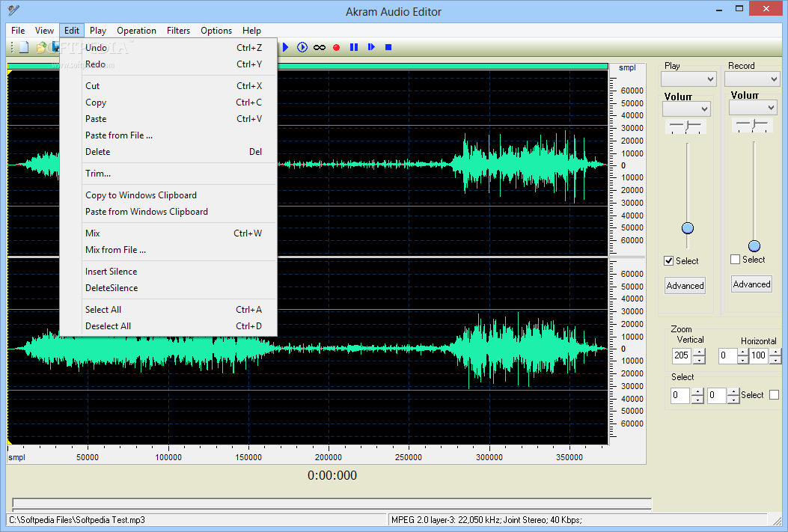Choose Copy to Windows Clipboard
The image size is (788, 532).
click(x=169, y=195)
